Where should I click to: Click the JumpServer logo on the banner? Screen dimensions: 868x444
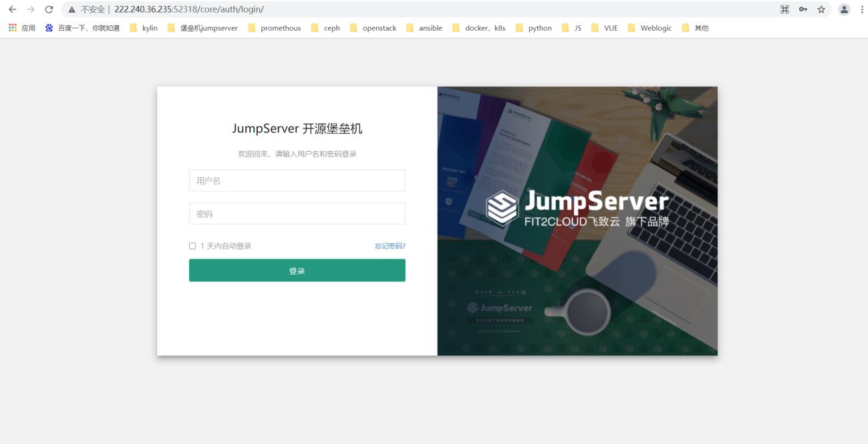point(577,207)
